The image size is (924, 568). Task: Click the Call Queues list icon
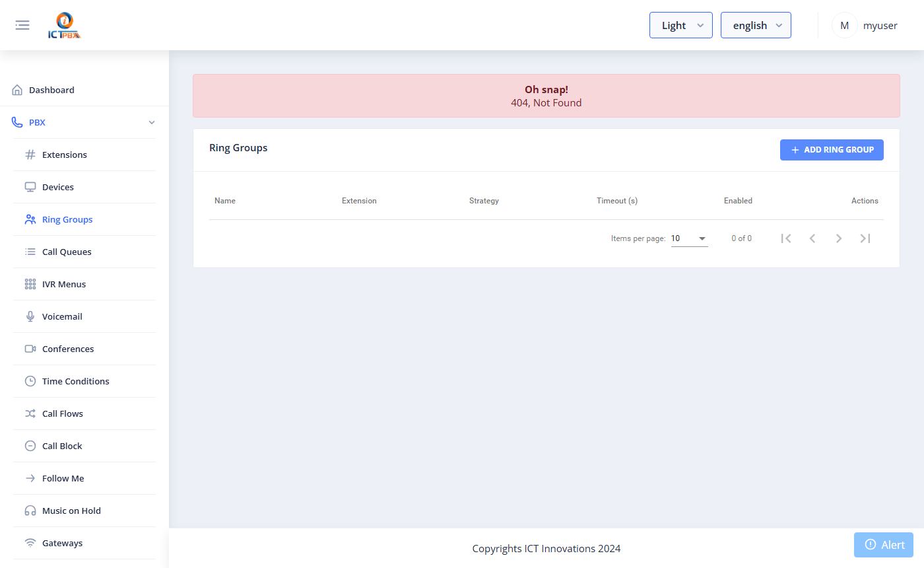30,252
